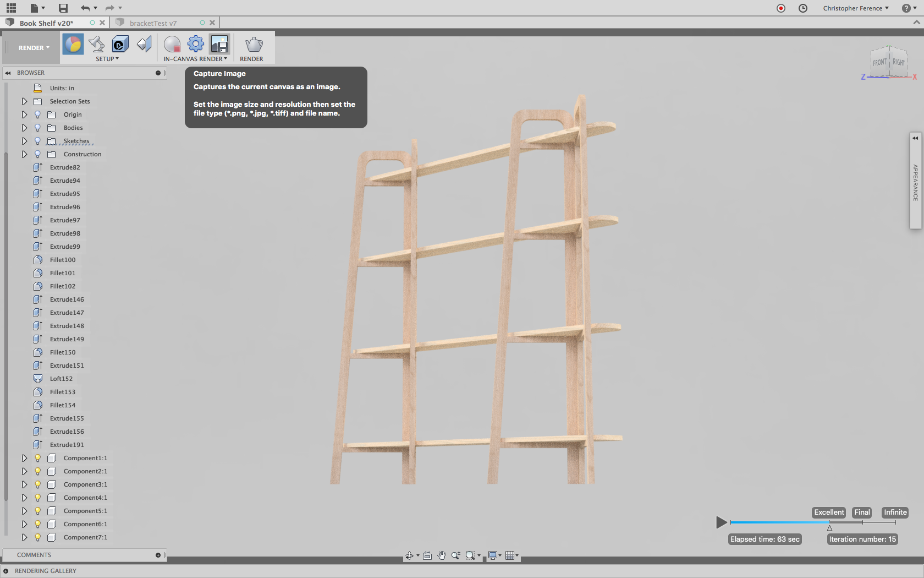Viewport: 924px width, 578px height.
Task: Select the Decal tool icon
Action: 120,44
